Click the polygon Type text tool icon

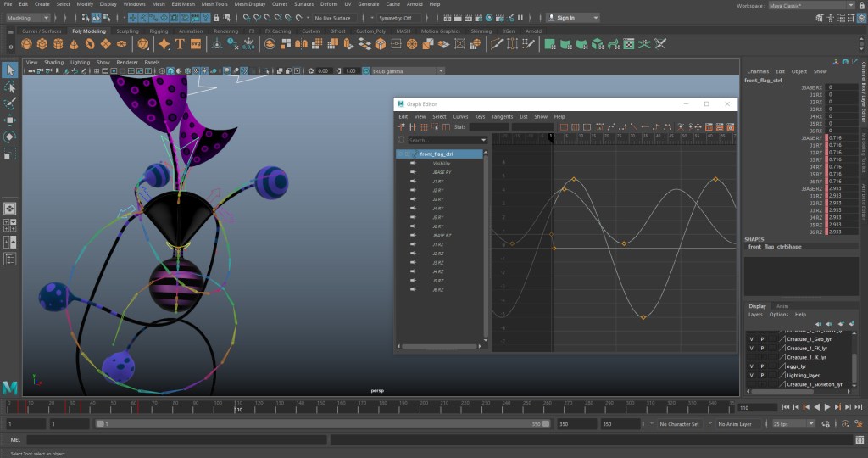click(x=180, y=44)
